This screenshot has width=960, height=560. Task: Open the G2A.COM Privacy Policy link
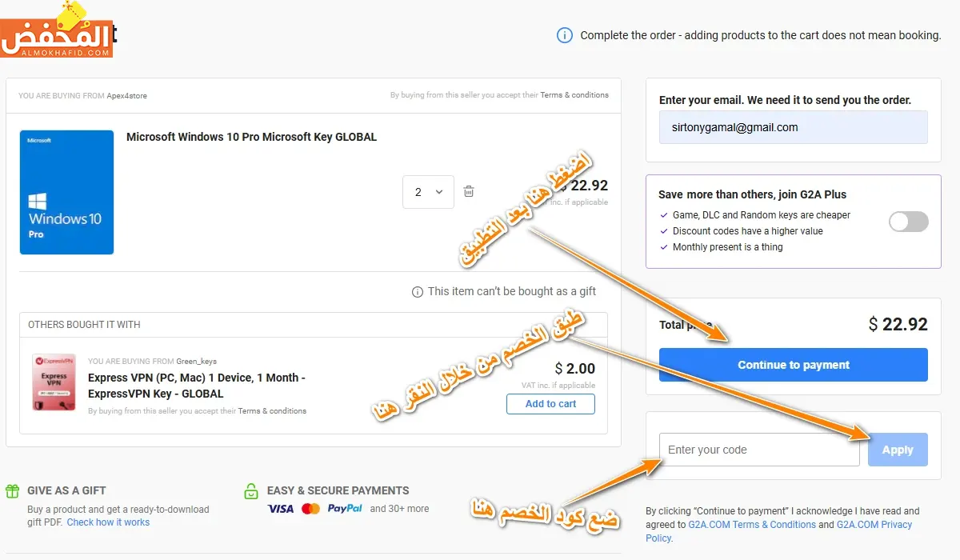874,525
